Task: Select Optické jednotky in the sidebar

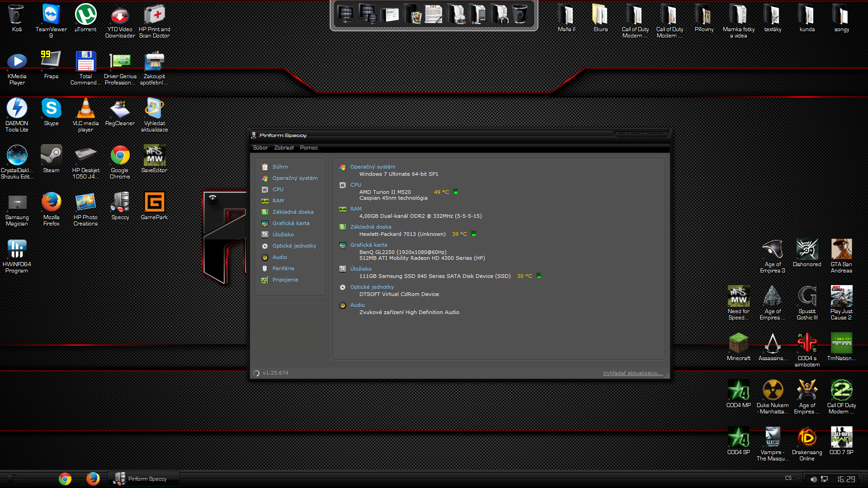Action: click(x=294, y=246)
